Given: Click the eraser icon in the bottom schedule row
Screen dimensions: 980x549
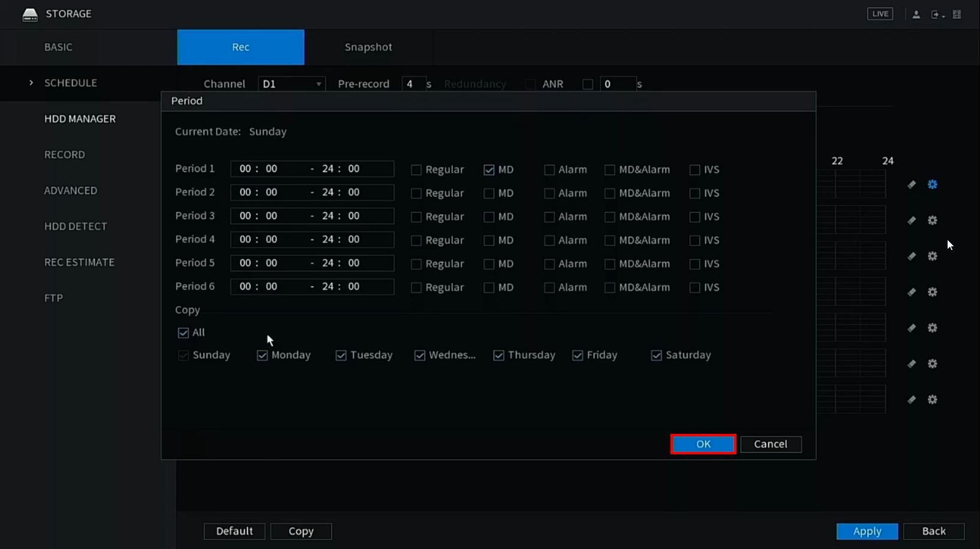Looking at the screenshot, I should click(912, 400).
